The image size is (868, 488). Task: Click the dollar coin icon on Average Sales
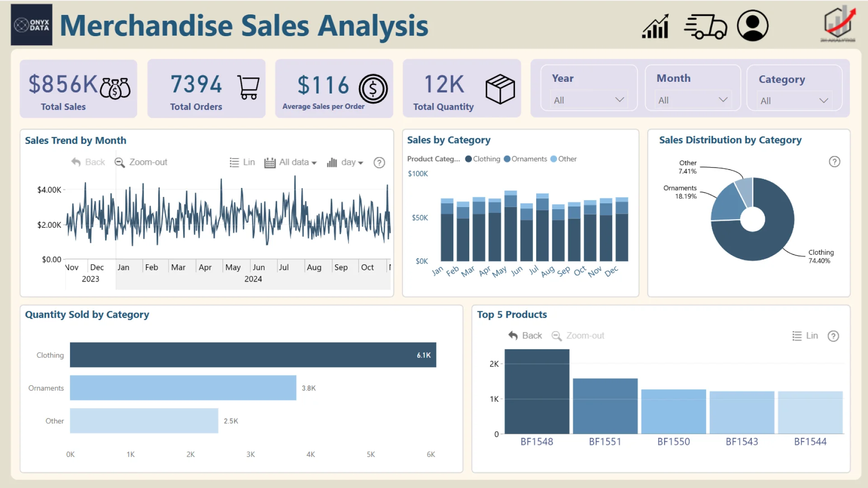tap(373, 89)
